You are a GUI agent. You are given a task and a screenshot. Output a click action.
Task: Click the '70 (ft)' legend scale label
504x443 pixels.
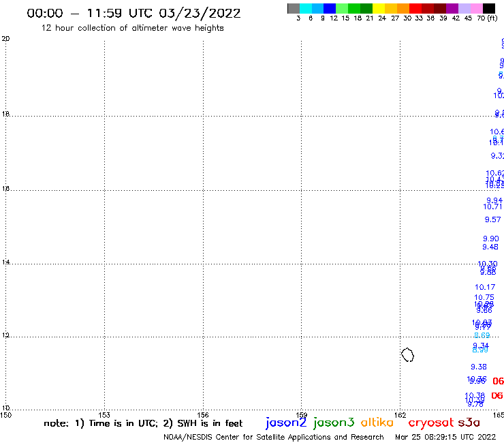click(487, 18)
